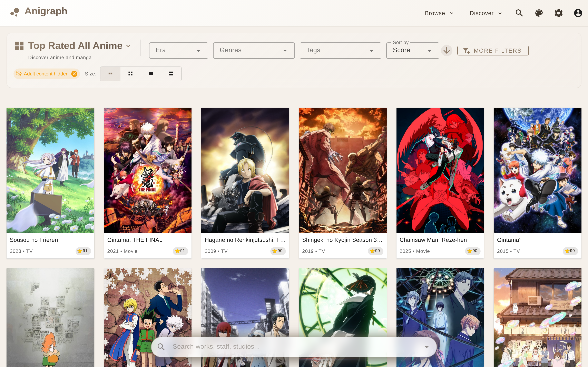The width and height of the screenshot is (588, 367).
Task: Open the Sousou no Frieren poster
Action: click(x=50, y=170)
